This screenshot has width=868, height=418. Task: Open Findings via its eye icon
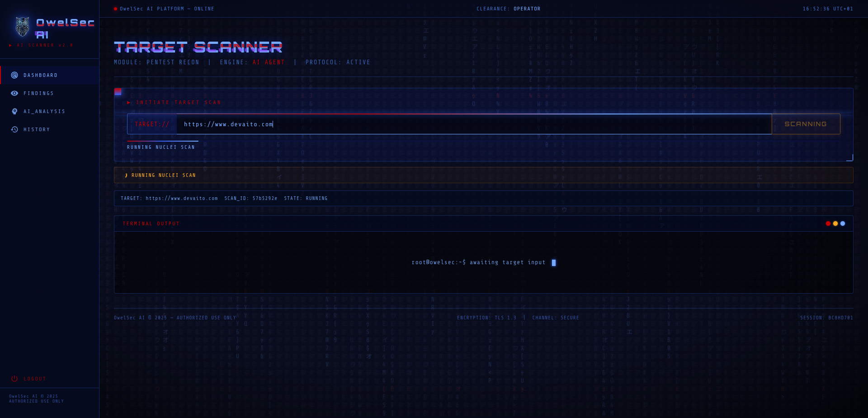(x=14, y=93)
